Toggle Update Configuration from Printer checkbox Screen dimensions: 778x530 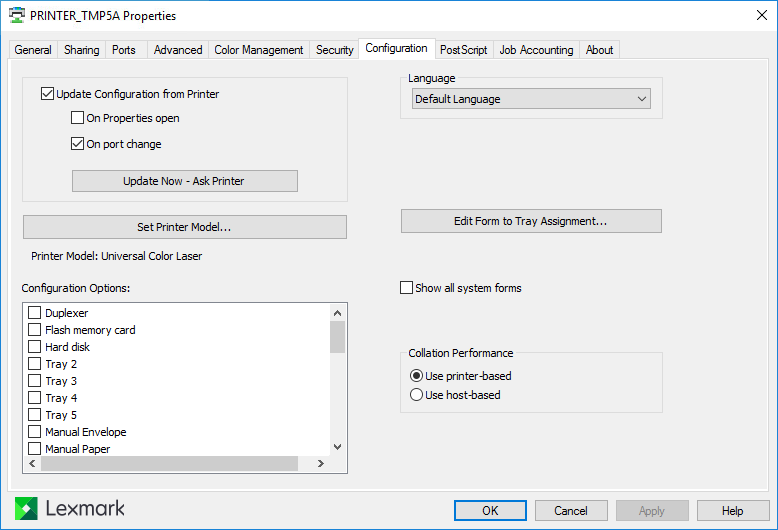(x=47, y=94)
